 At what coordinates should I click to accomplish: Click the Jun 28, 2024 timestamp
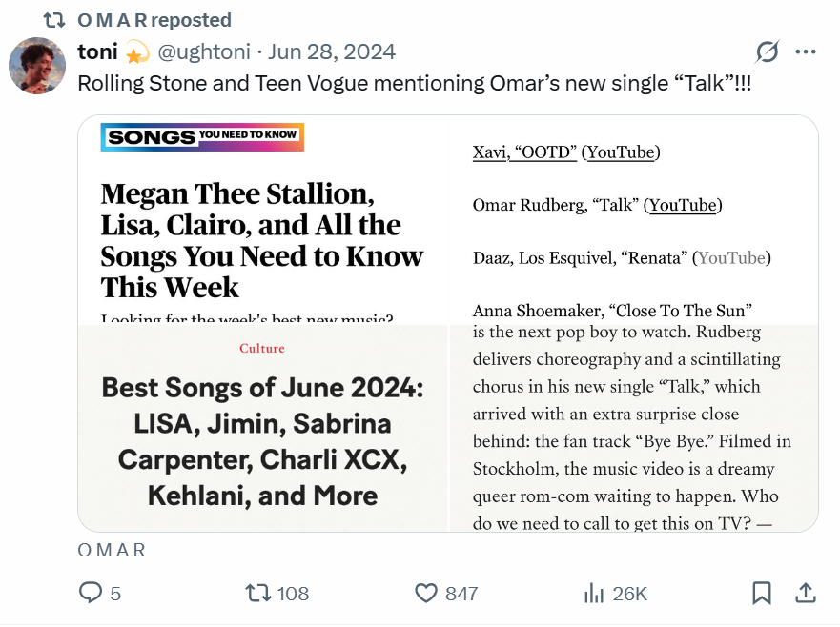332,51
